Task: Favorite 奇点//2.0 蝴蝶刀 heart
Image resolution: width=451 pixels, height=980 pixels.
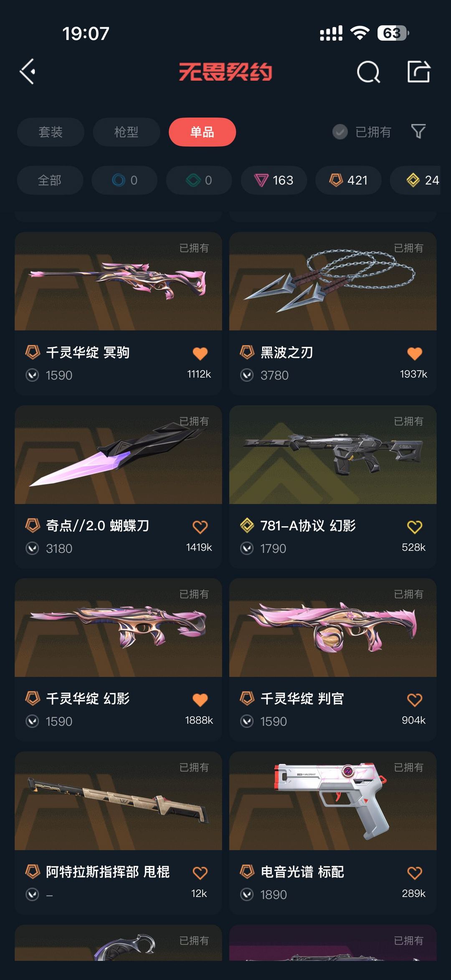Action: coord(200,527)
